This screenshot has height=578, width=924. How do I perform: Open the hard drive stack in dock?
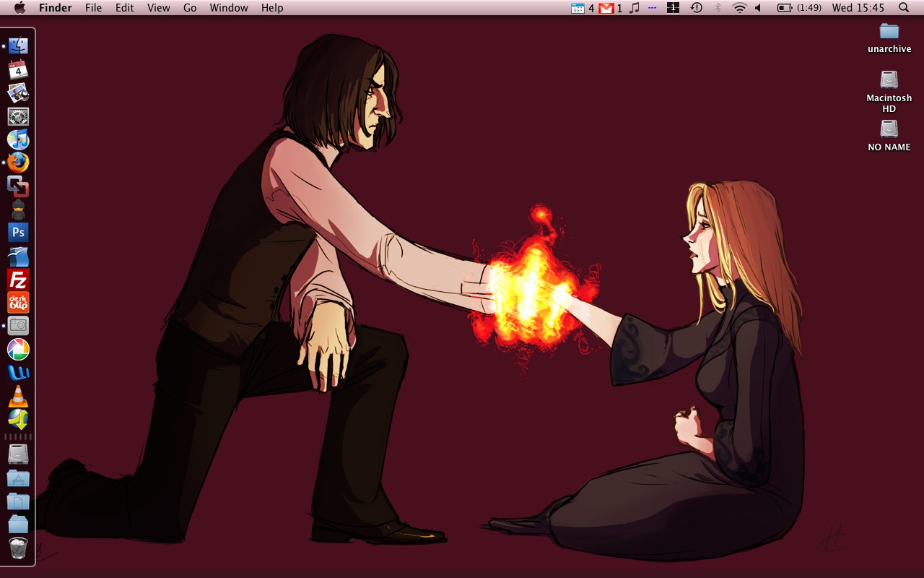point(18,454)
